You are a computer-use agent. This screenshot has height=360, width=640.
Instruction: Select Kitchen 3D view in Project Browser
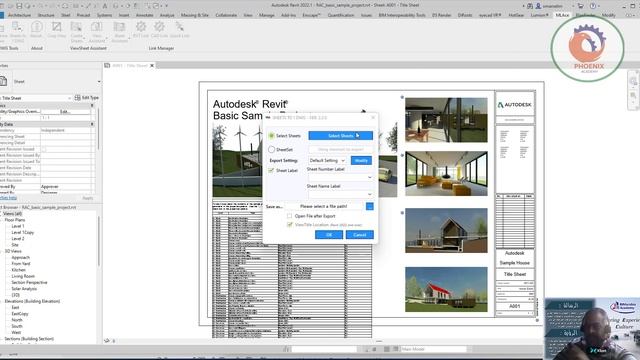click(x=18, y=270)
